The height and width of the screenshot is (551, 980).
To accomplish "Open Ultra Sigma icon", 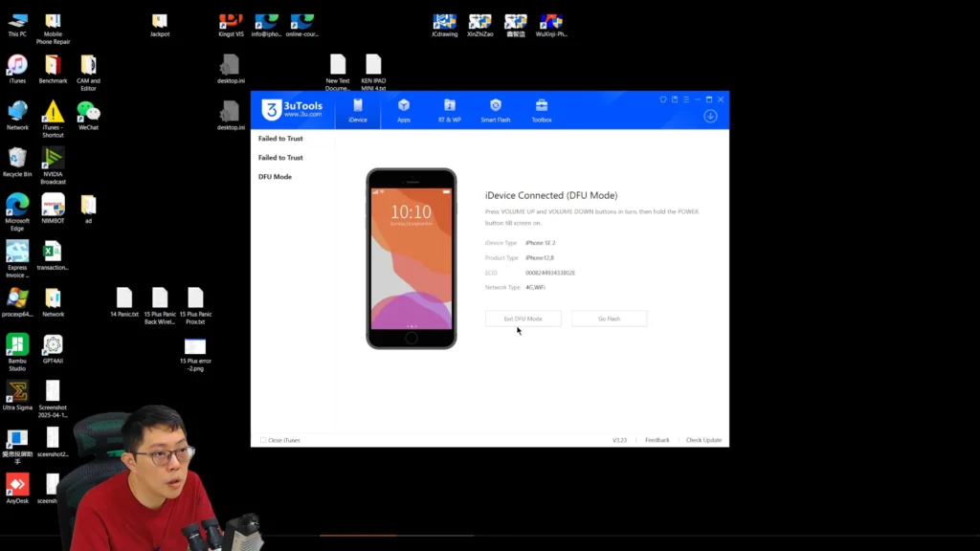I will (x=17, y=396).
